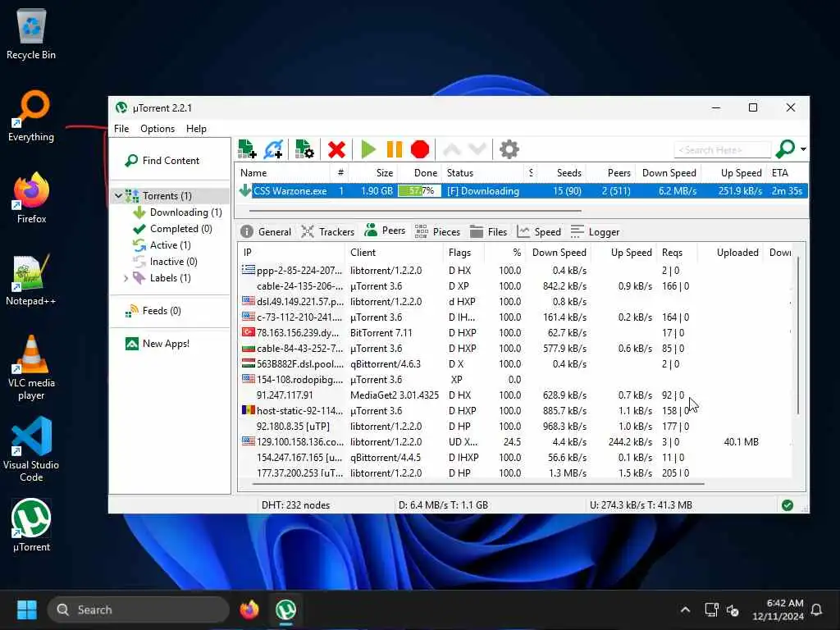
Task: Open VLC media player desktop icon
Action: (x=31, y=368)
